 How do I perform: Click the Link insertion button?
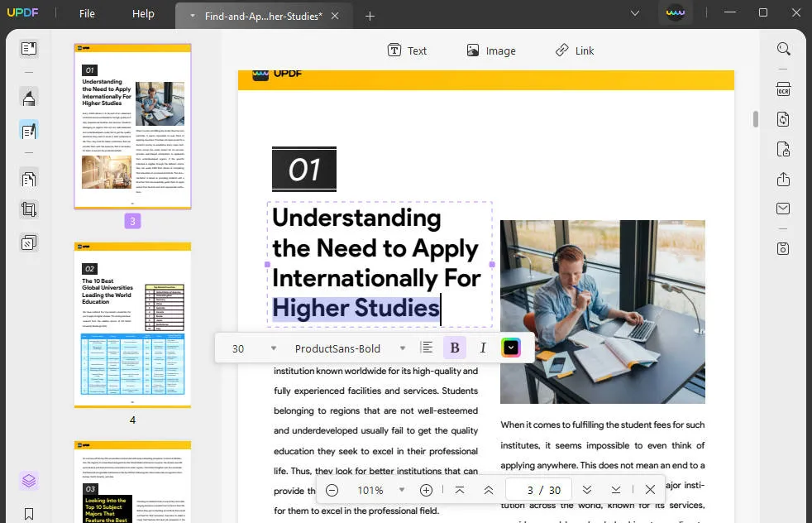575,50
